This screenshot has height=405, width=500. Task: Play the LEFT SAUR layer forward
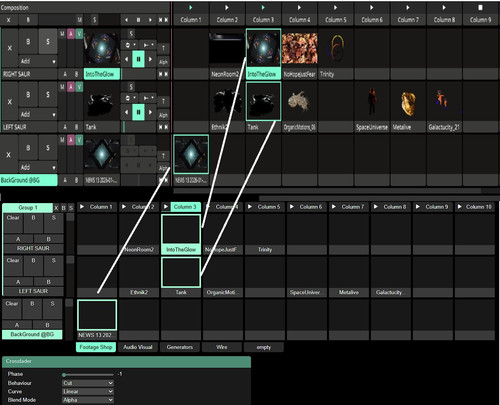click(150, 112)
